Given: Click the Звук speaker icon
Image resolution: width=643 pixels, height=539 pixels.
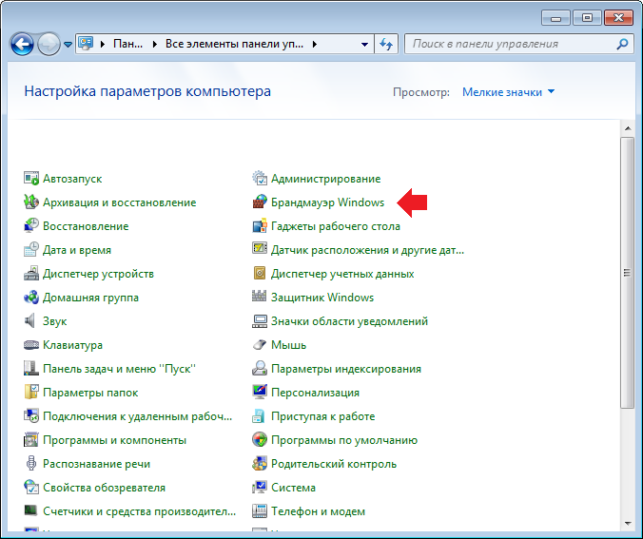Looking at the screenshot, I should click(x=31, y=321).
